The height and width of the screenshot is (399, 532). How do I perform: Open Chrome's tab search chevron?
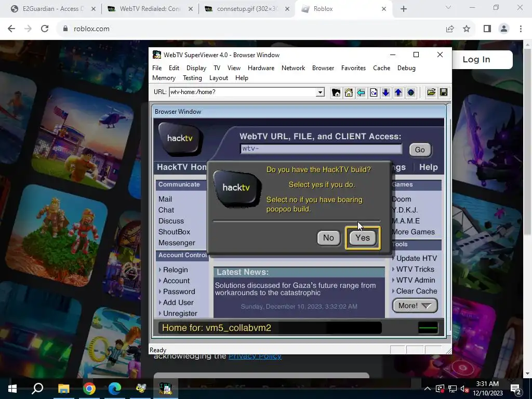click(448, 7)
